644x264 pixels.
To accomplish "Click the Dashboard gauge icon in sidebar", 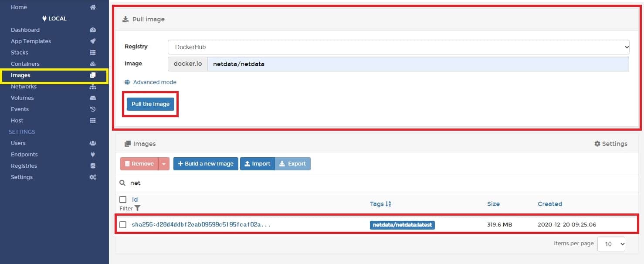I will [x=92, y=30].
